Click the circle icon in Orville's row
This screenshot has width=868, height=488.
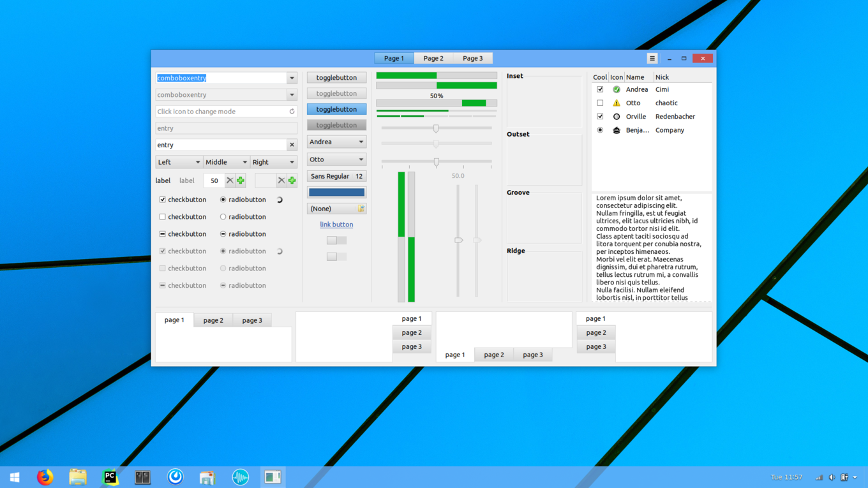pyautogui.click(x=617, y=117)
